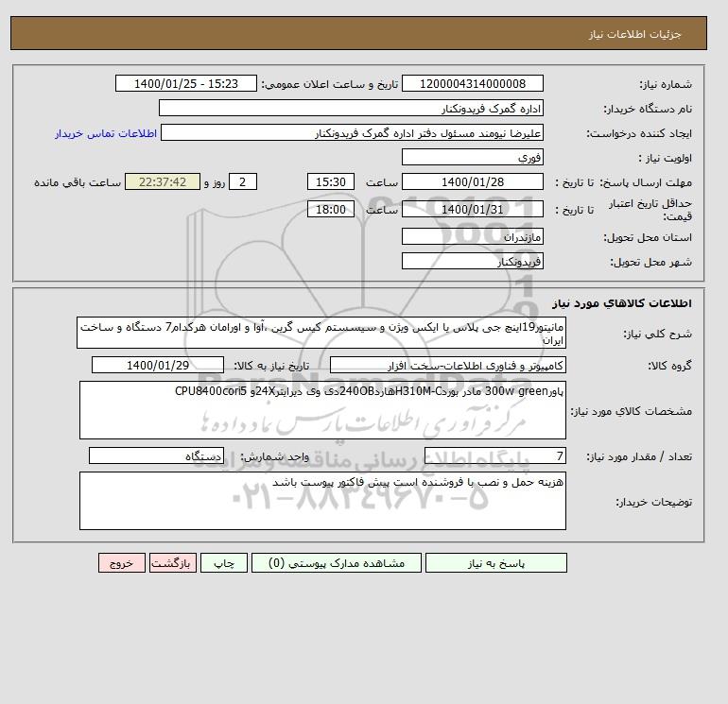Click the request creator field علیرضا نیومند
The width and height of the screenshot is (728, 704).
(x=352, y=132)
